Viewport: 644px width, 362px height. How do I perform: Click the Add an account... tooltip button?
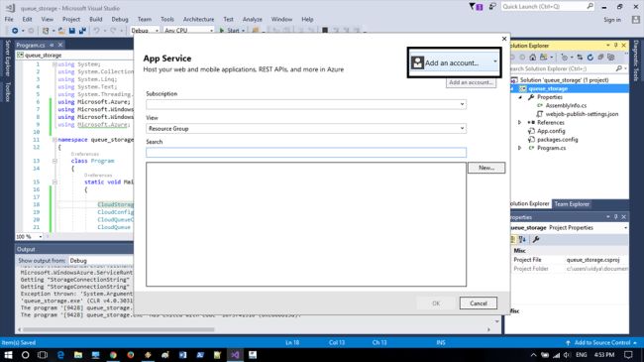pos(471,82)
